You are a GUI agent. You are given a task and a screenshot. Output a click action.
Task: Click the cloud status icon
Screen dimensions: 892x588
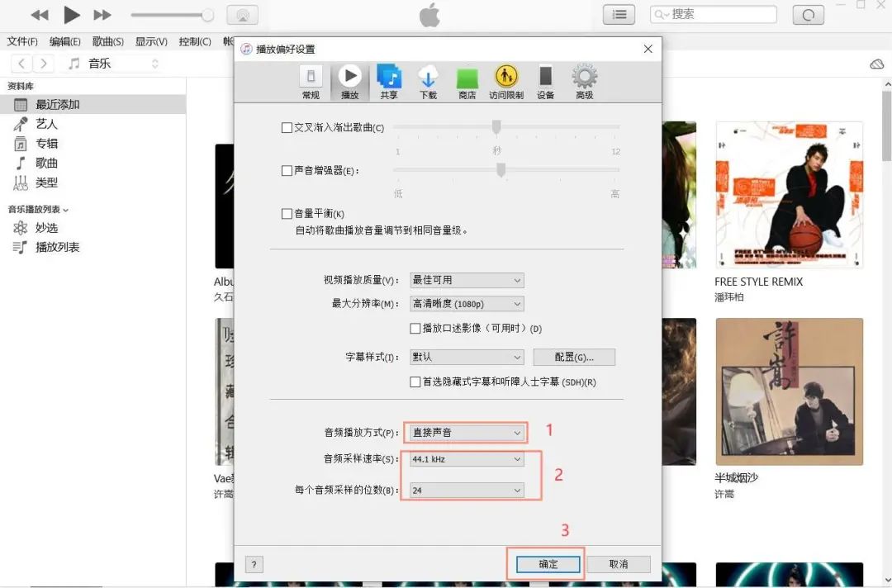[876, 64]
